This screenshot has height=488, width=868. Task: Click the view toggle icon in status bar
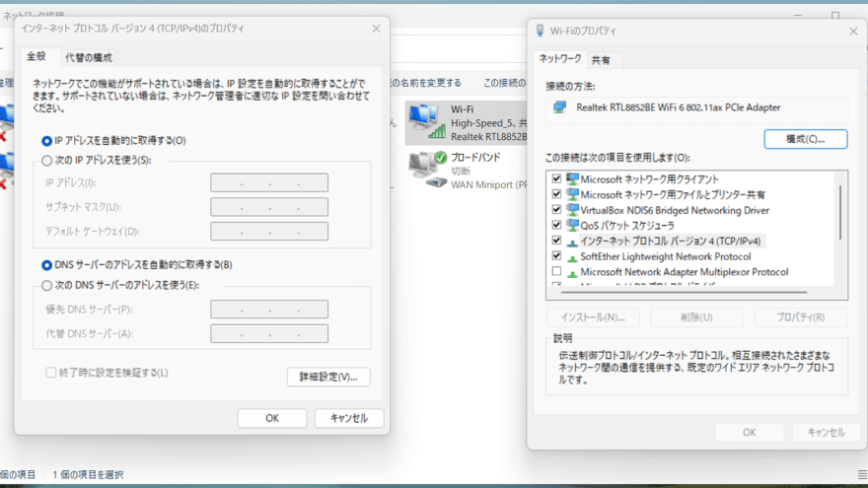pyautogui.click(x=862, y=475)
